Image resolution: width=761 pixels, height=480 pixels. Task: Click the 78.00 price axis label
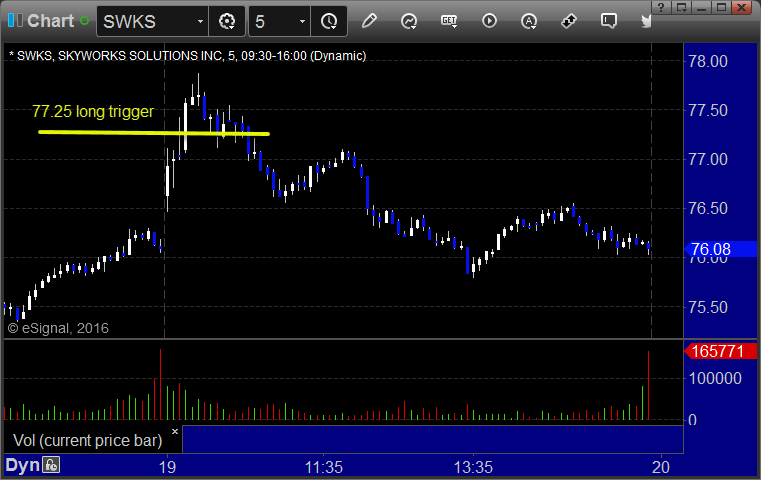(708, 62)
